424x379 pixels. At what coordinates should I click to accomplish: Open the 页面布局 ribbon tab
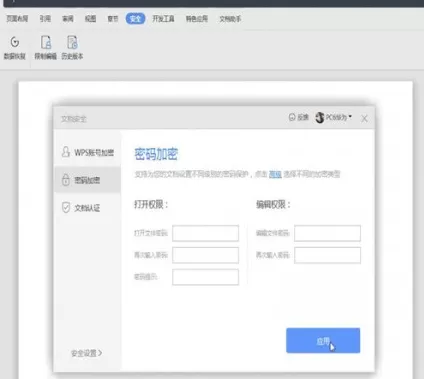point(17,19)
